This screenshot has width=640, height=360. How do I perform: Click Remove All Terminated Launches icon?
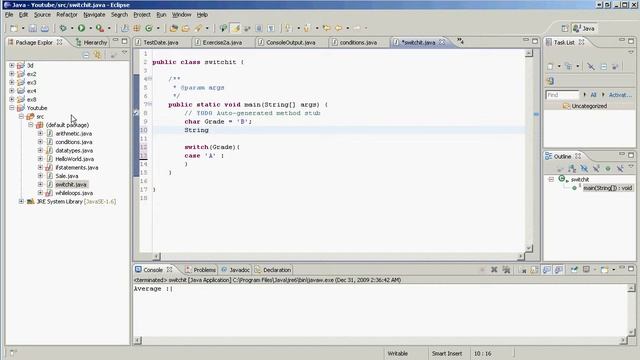(x=507, y=270)
